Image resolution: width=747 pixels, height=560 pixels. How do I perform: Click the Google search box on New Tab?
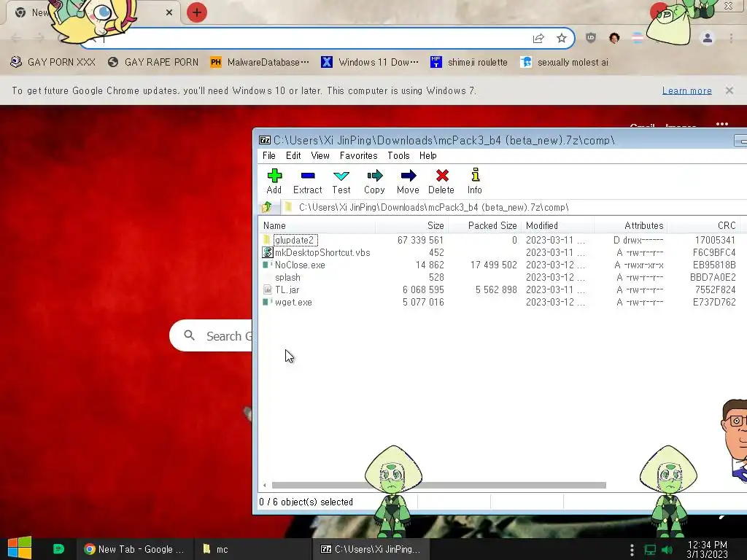212,335
